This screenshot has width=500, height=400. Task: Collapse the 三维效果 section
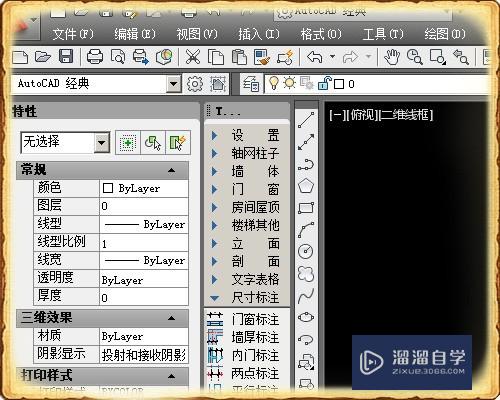[172, 318]
